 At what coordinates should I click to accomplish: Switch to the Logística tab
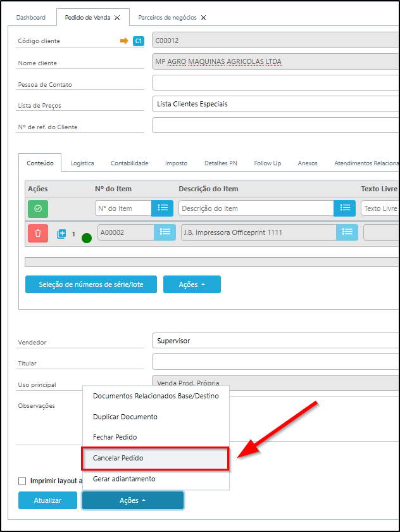point(82,163)
